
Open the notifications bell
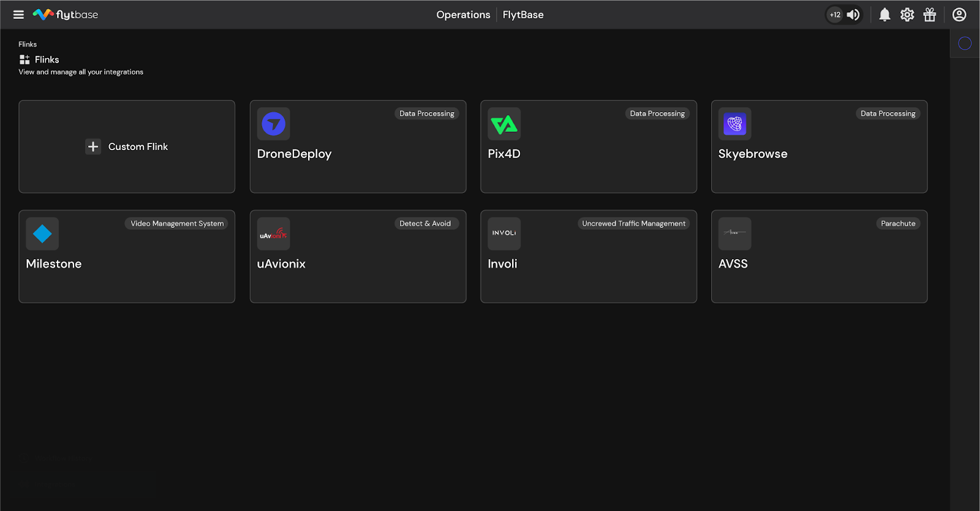click(x=884, y=15)
